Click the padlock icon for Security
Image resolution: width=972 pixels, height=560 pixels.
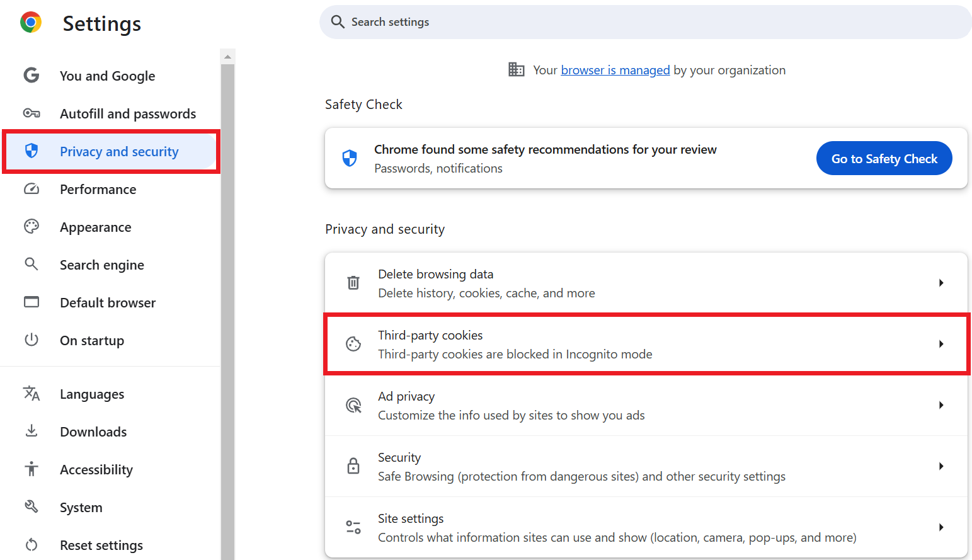353,466
